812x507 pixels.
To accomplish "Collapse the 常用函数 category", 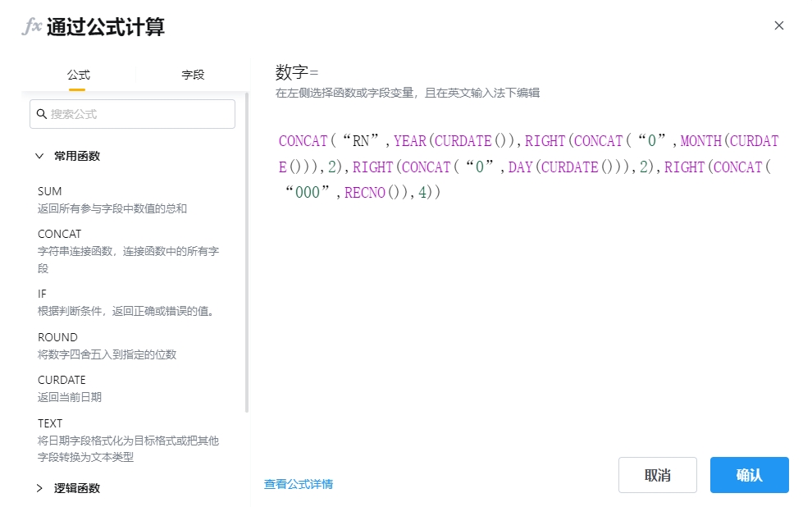I will click(39, 156).
